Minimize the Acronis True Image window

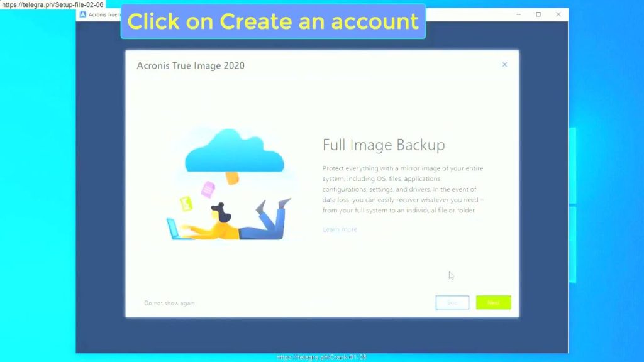(x=519, y=14)
